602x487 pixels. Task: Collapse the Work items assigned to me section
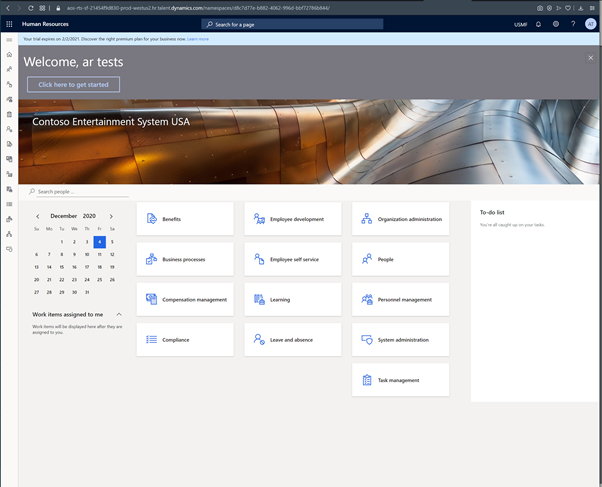119,314
